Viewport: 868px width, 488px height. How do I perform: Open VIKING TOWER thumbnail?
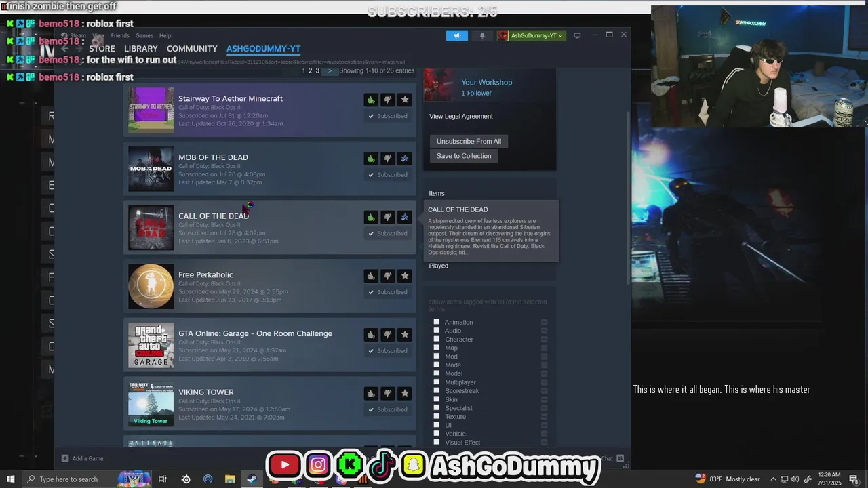click(x=151, y=404)
